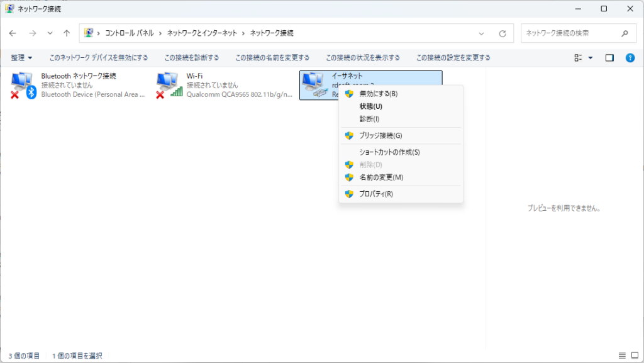Click この接続を診断する toolbar button
This screenshot has height=363, width=644.
[192, 58]
